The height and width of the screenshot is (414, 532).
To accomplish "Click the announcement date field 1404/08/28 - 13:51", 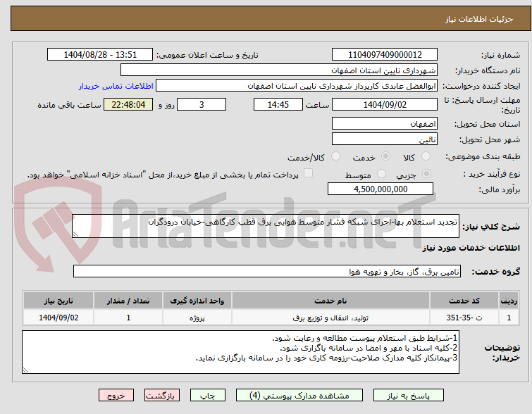I will 100,55.
